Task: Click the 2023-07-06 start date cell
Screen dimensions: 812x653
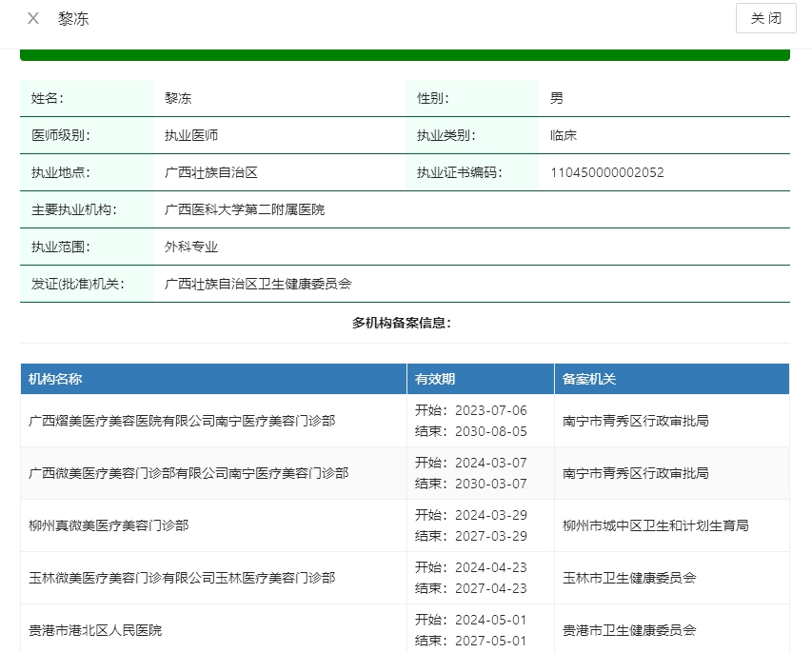Action: click(470, 410)
